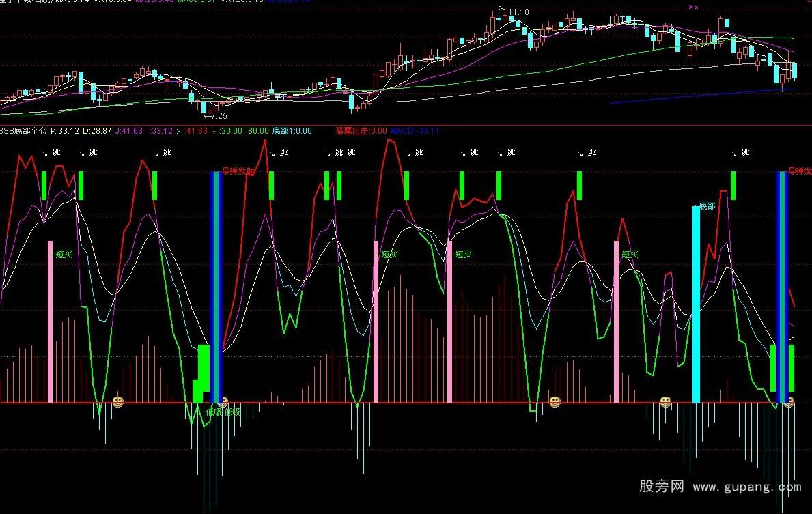Click the J:41.63 magenta indicator value
Image resolution: width=812 pixels, height=514 pixels.
pos(129,131)
